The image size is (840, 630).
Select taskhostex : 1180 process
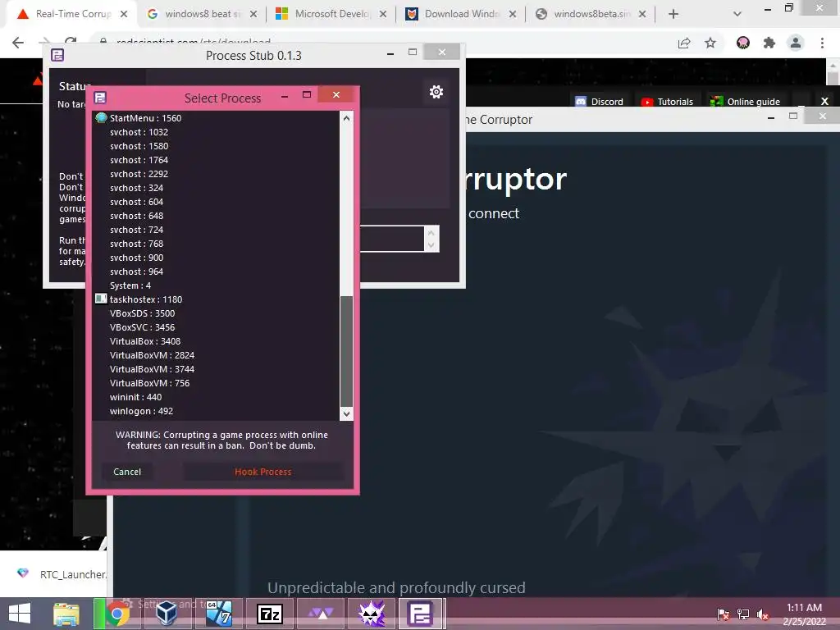217,299
